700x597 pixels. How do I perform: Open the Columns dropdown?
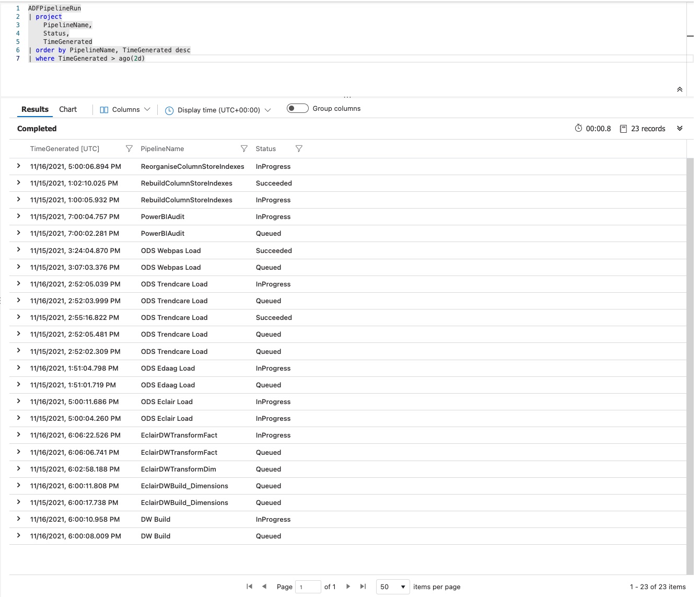click(125, 109)
